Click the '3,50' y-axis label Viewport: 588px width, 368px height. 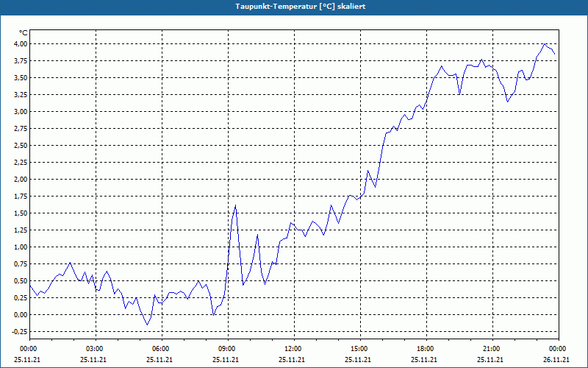point(21,78)
